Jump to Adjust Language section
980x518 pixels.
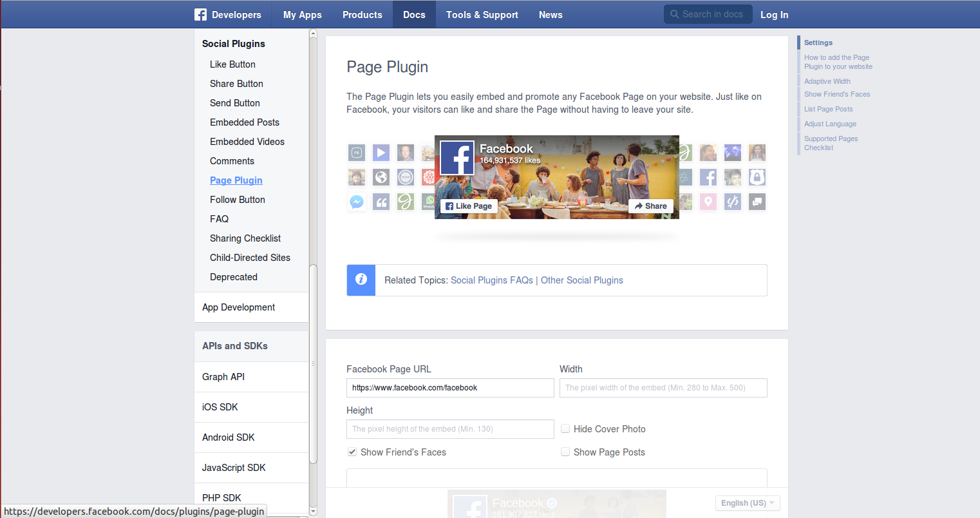830,124
